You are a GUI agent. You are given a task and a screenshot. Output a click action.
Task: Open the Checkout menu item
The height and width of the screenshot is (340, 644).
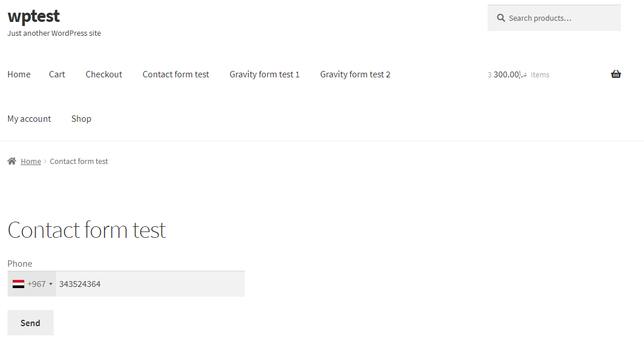point(104,74)
